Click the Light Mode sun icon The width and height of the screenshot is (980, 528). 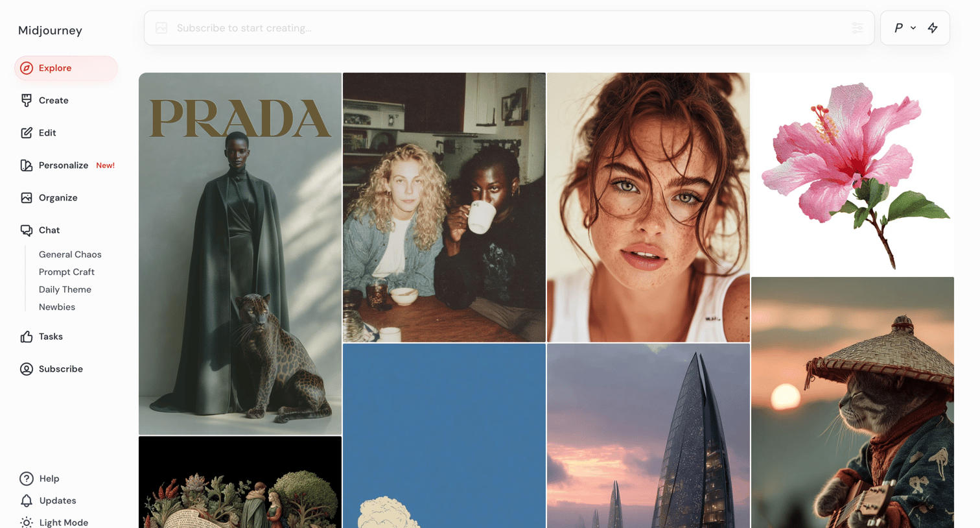(27, 523)
